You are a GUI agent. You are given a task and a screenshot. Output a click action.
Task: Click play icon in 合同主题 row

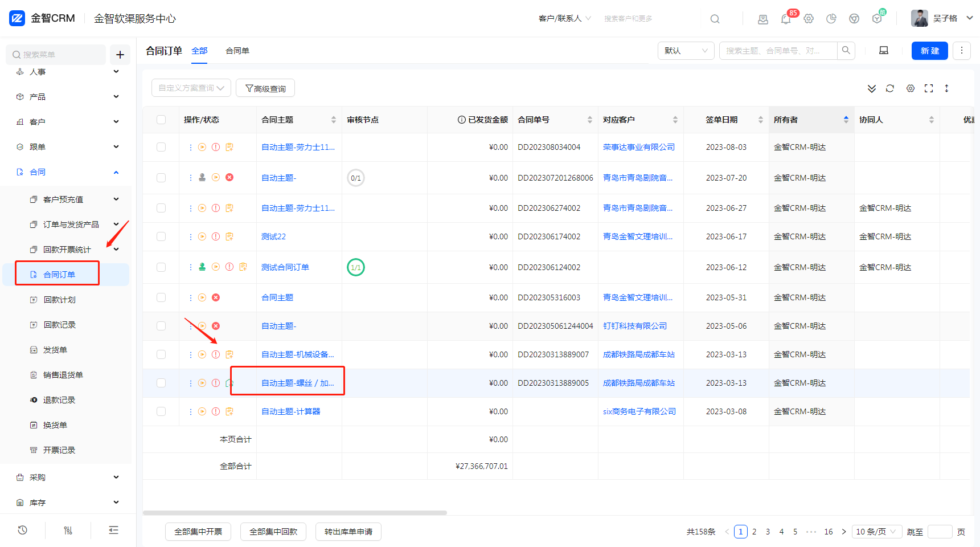pyautogui.click(x=202, y=297)
